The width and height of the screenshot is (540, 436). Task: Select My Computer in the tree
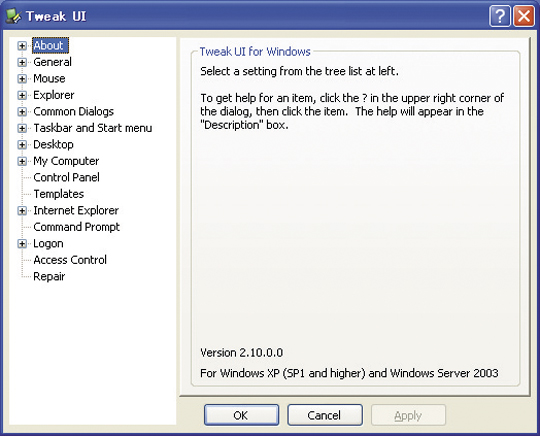click(66, 161)
